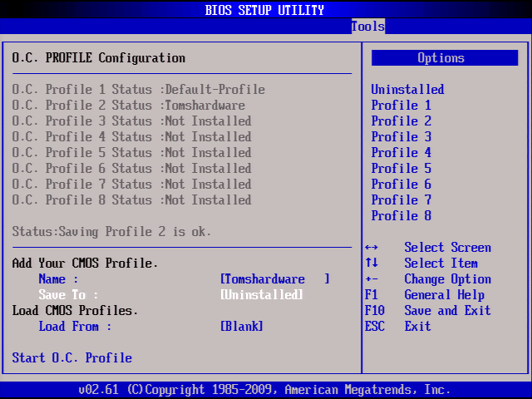Click the General Help text

tap(445, 295)
